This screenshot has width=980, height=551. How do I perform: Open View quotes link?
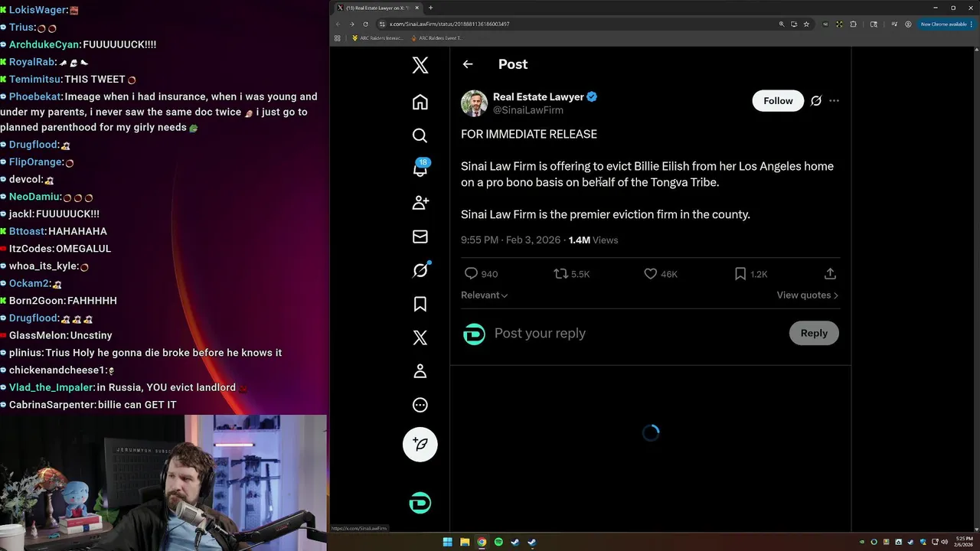(x=808, y=295)
